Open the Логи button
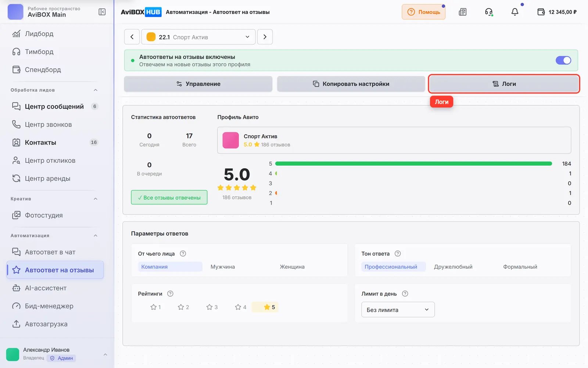588x368 pixels. (x=504, y=84)
